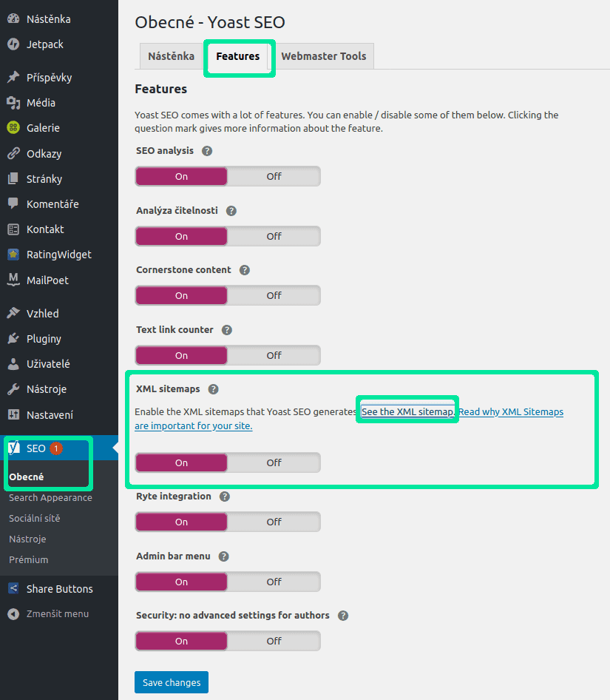Click the Vzhled paintbrush icon
The image size is (610, 700).
pyautogui.click(x=13, y=313)
